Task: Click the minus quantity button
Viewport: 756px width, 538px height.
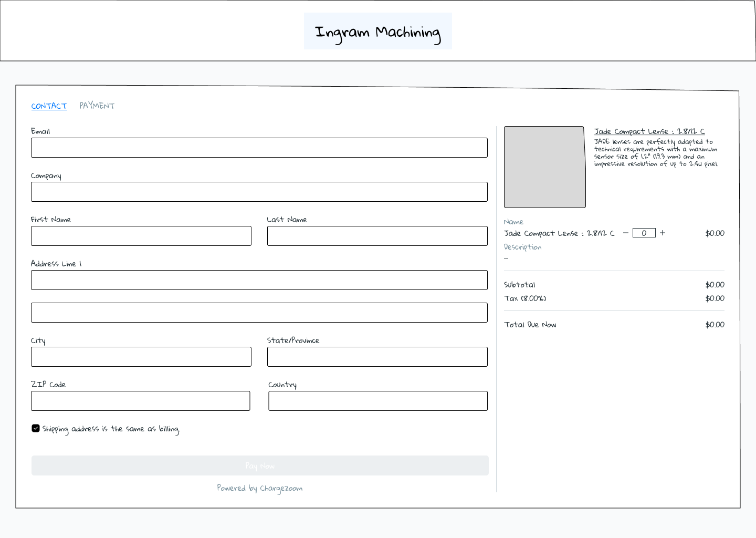Action: [x=625, y=233]
